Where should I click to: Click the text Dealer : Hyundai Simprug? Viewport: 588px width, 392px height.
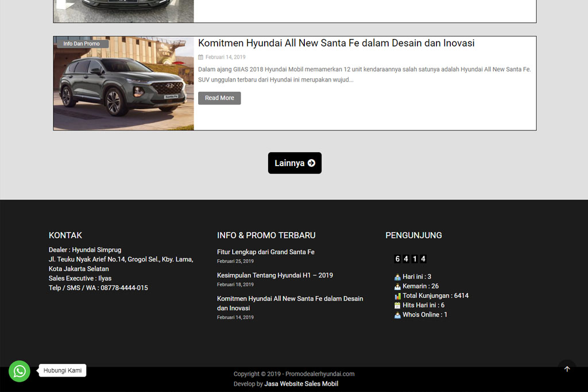click(85, 250)
